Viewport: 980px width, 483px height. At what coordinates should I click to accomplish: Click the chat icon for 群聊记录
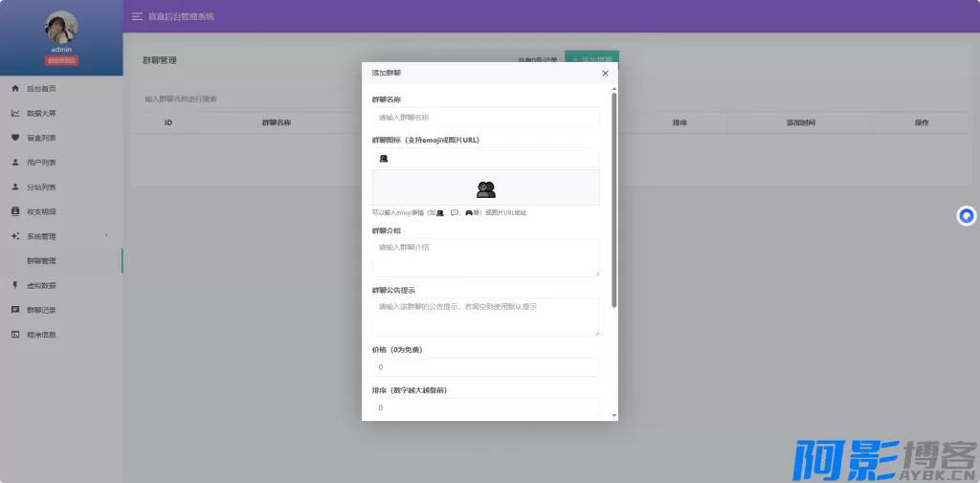[x=15, y=310]
